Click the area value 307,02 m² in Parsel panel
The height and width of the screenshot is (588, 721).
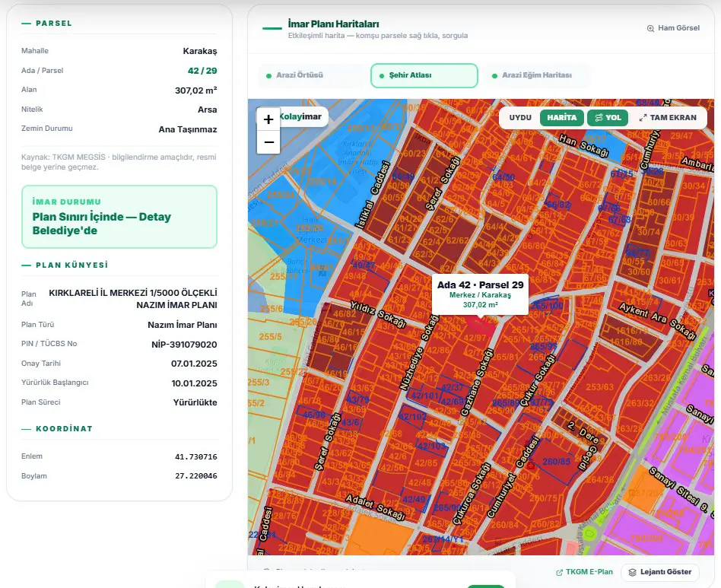(x=196, y=91)
